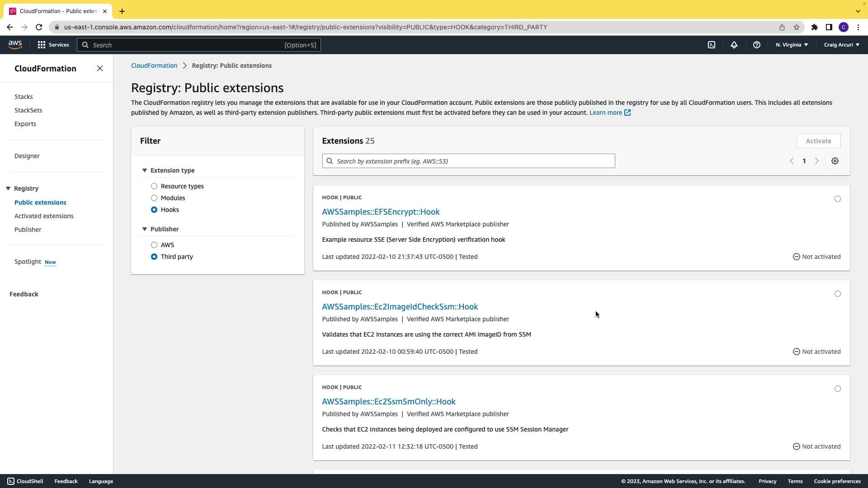Open the N. Virginia region dropdown
The height and width of the screenshot is (488, 868).
[x=792, y=45]
